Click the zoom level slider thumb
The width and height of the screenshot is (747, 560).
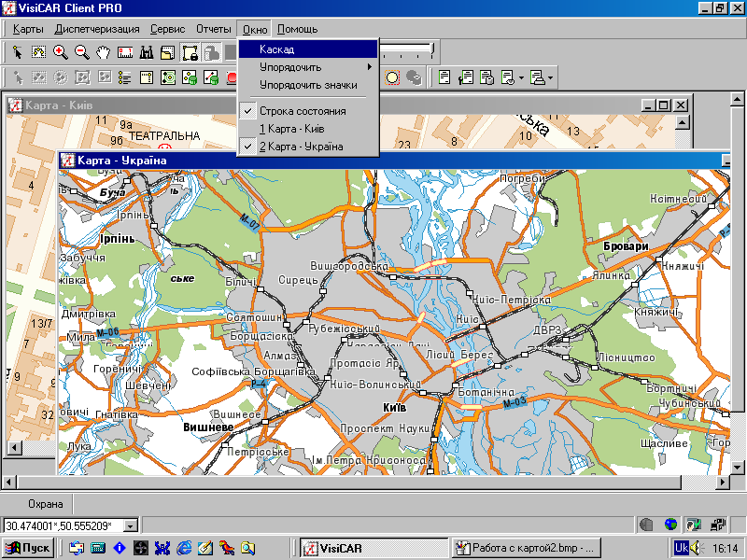pyautogui.click(x=432, y=50)
